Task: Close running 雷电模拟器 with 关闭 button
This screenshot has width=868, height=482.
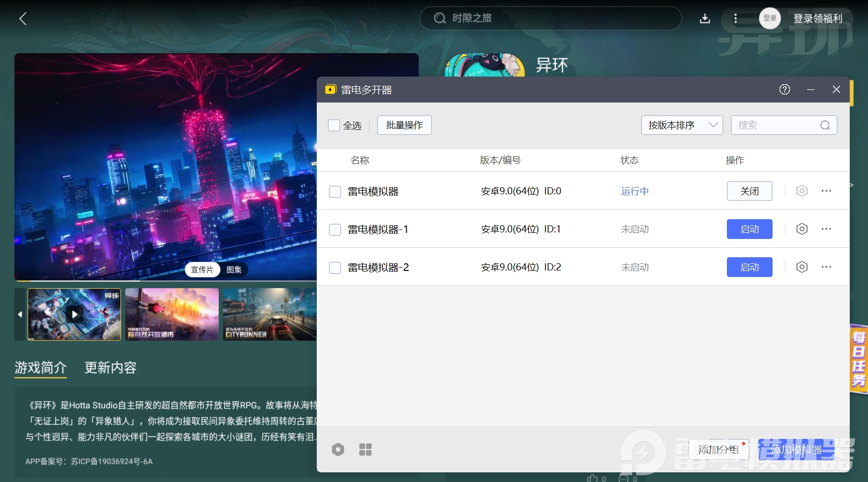Action: (x=749, y=191)
